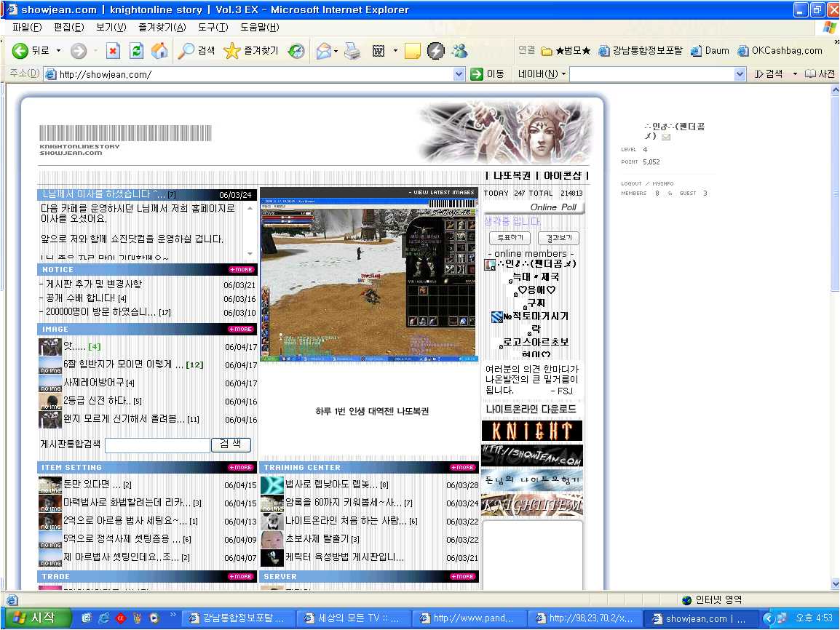Screen dimensions: 840x630
Task: Open the 편집(E) menu
Action: point(69,28)
